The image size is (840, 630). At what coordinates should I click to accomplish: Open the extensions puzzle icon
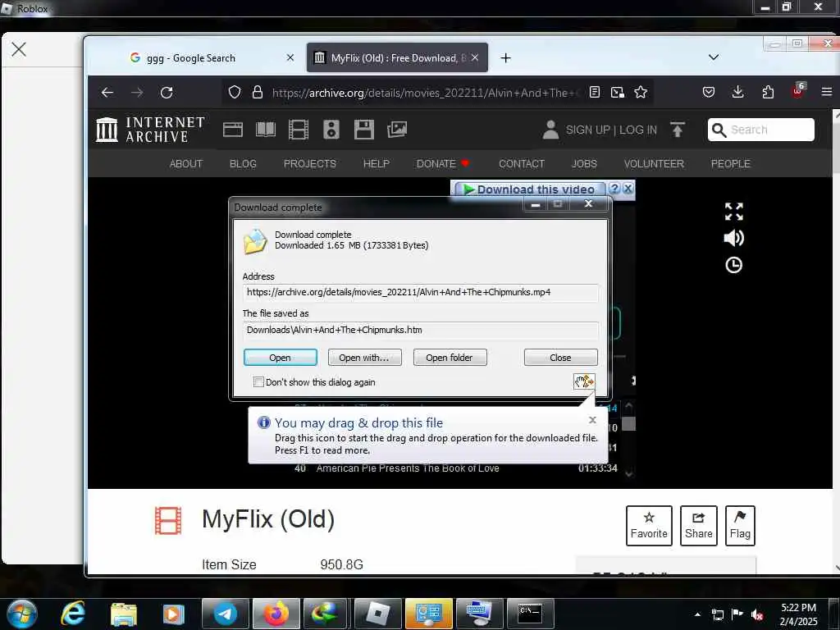point(768,92)
